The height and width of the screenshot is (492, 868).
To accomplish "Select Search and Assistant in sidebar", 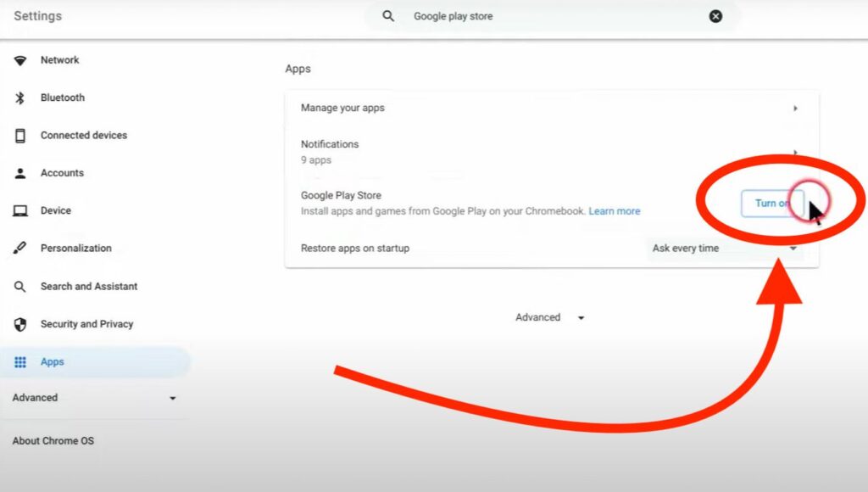I will pos(88,287).
